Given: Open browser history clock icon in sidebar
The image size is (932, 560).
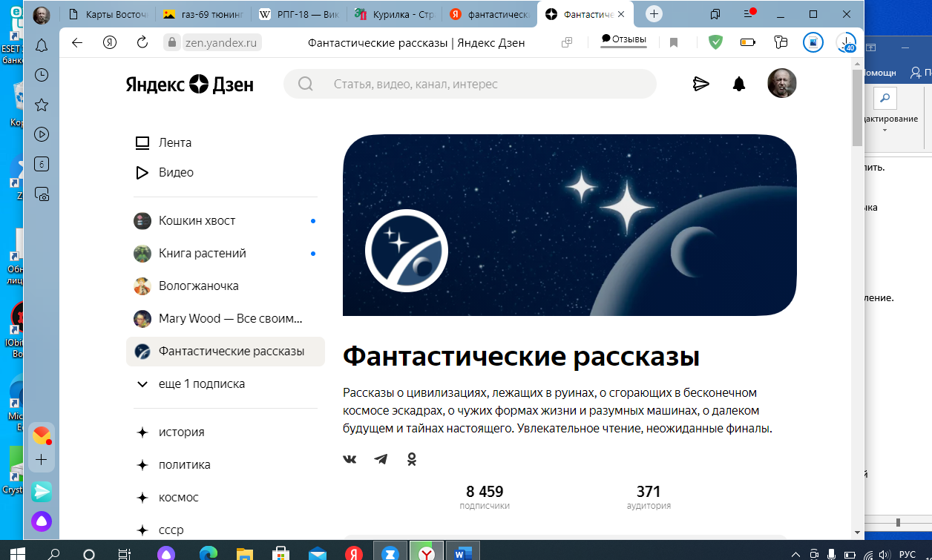Looking at the screenshot, I should pyautogui.click(x=42, y=75).
